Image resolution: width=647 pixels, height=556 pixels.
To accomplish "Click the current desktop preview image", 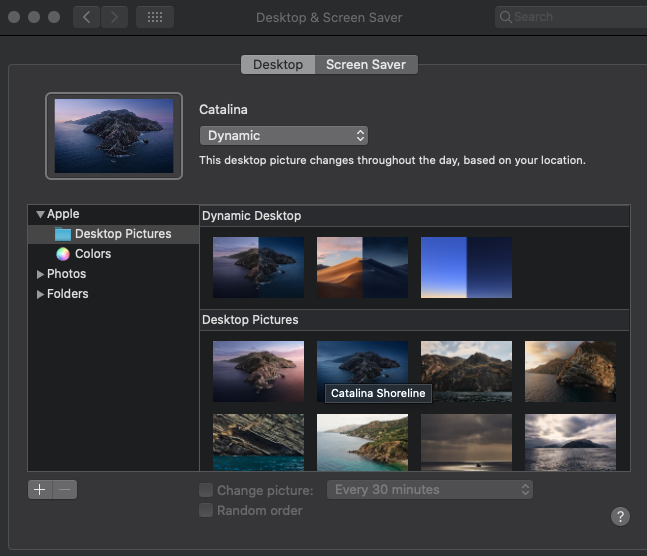I will [114, 136].
